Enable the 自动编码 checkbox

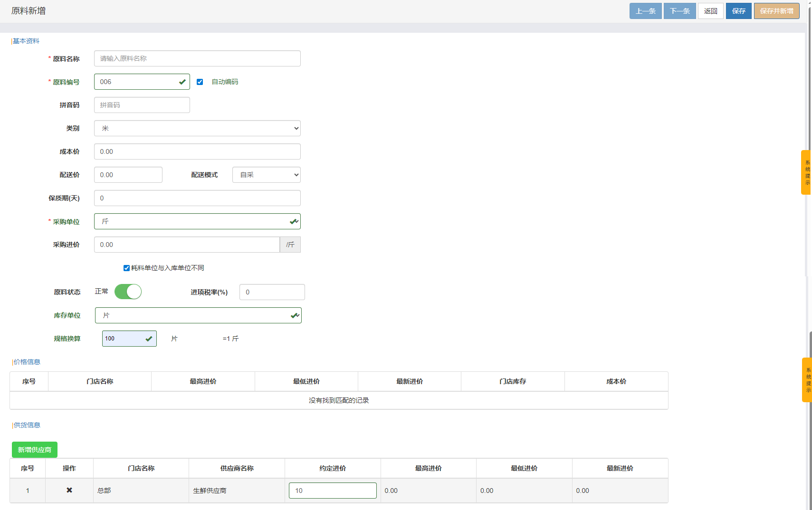(x=200, y=82)
